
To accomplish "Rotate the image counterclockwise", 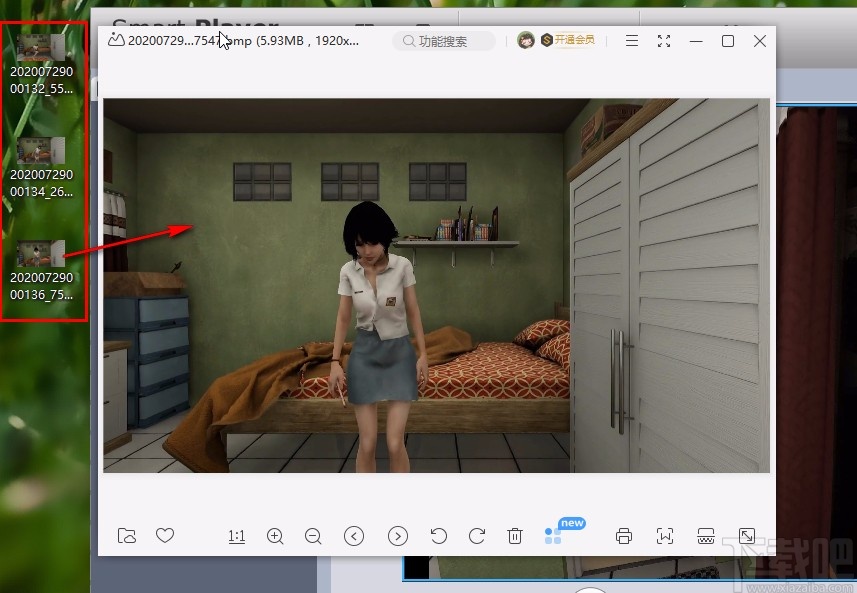I will (438, 536).
